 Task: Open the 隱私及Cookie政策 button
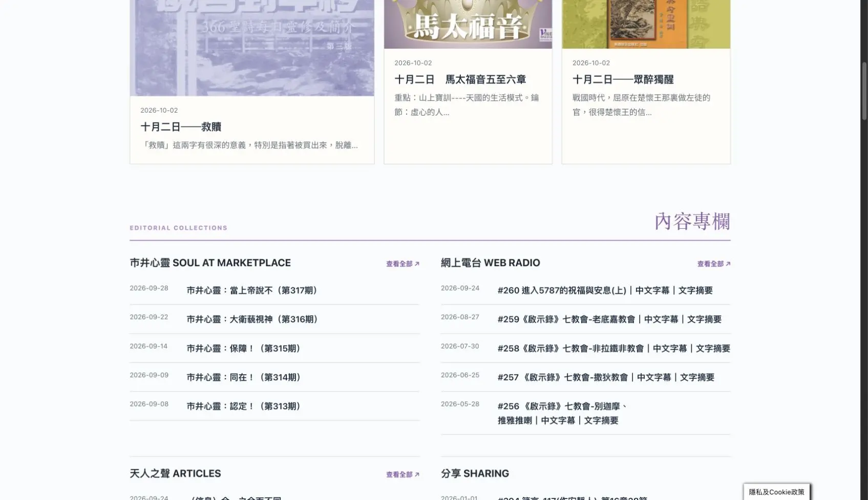[x=776, y=492]
